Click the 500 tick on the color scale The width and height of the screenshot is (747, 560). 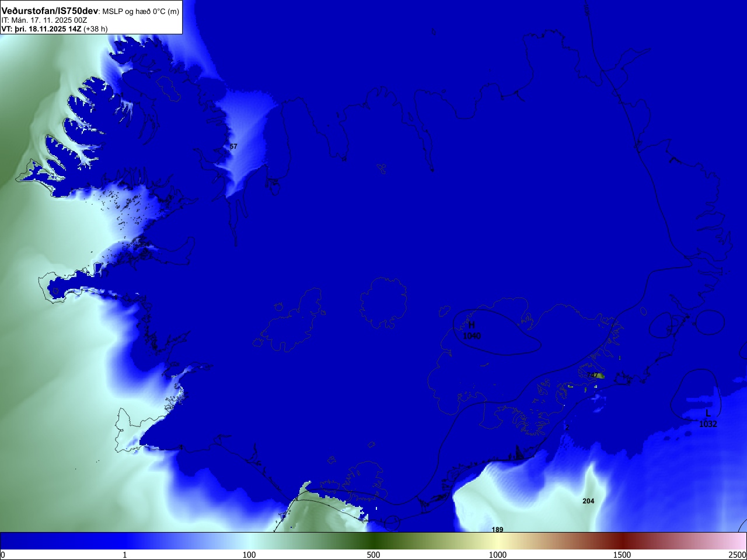373,555
